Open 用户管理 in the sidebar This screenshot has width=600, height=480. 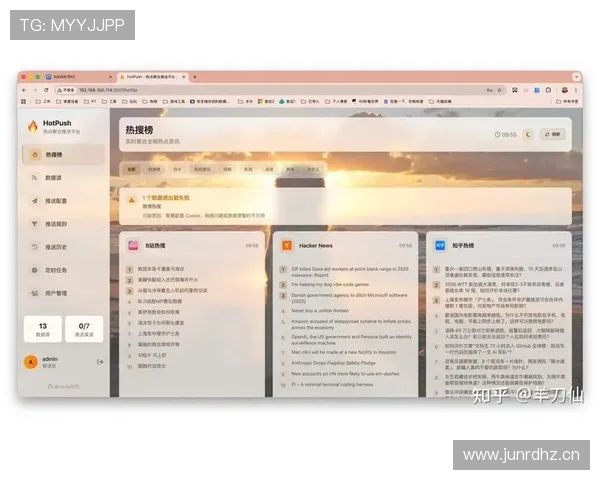click(x=55, y=292)
